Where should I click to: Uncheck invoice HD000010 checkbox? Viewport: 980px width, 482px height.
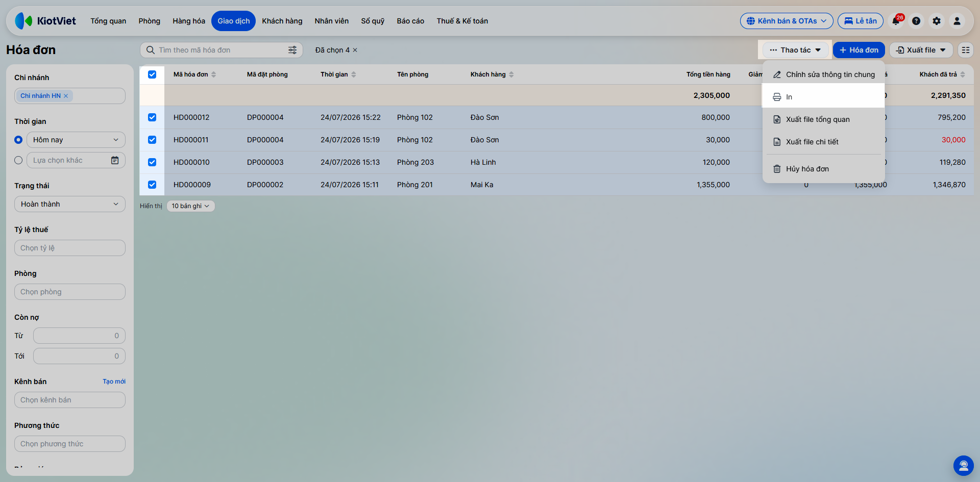click(x=152, y=162)
